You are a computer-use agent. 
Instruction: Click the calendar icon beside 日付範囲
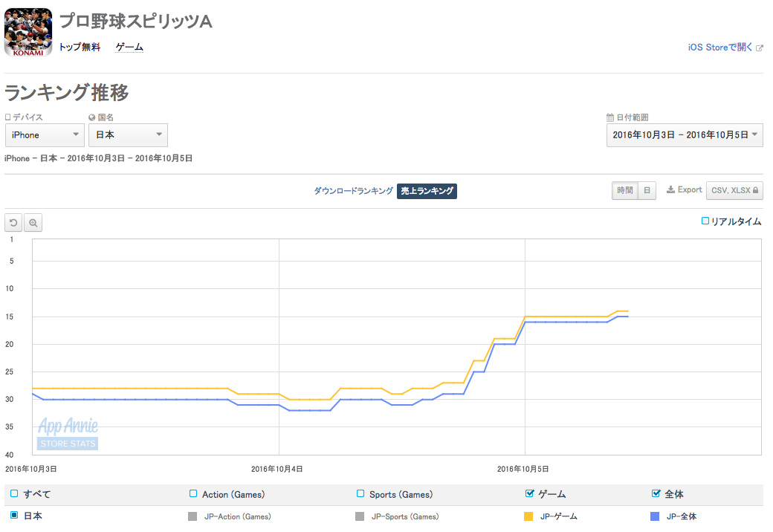pos(610,117)
